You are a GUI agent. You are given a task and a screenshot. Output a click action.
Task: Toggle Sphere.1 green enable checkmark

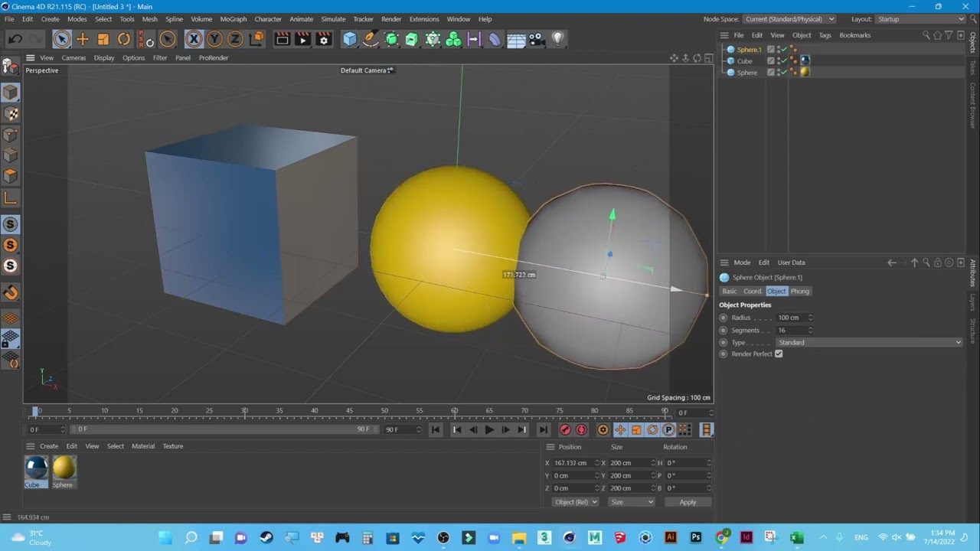click(x=783, y=50)
